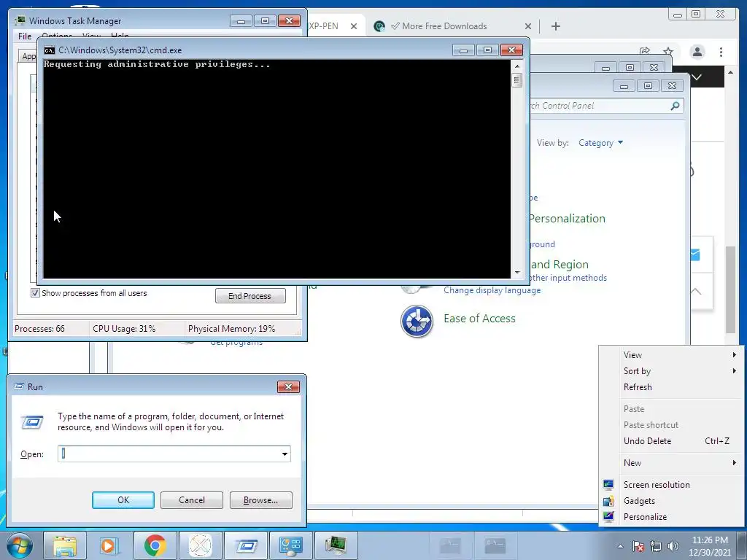747x560 pixels.
Task: Click the cmd window scrollbar up arrow
Action: (517, 66)
